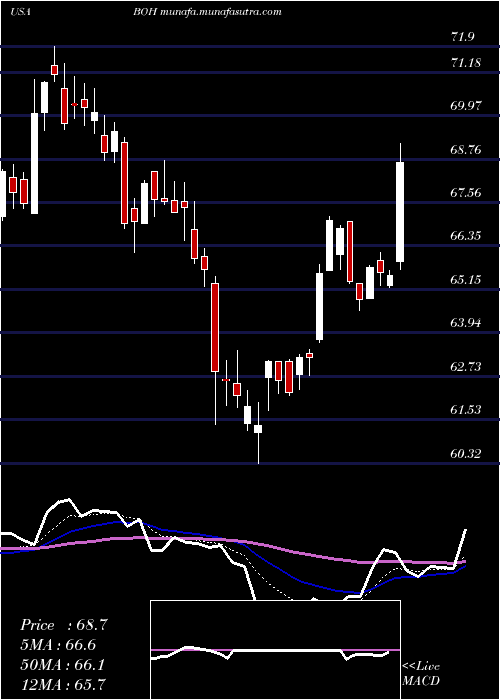
Task: Click the 65.15 price axis label
Action: point(466,280)
